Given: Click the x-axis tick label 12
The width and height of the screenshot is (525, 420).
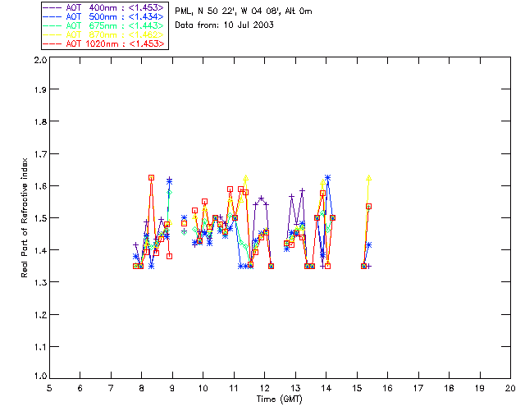Looking at the screenshot, I should pyautogui.click(x=264, y=388).
